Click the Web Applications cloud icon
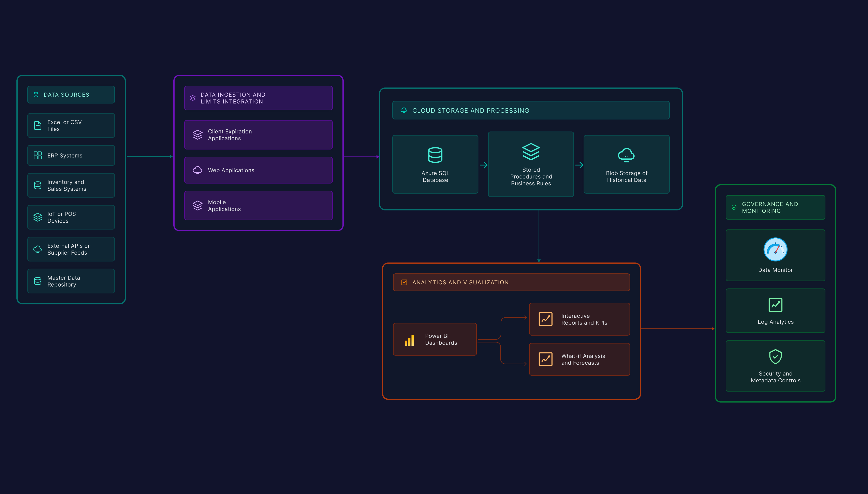Screen dimensions: 868x494 [x=197, y=170]
